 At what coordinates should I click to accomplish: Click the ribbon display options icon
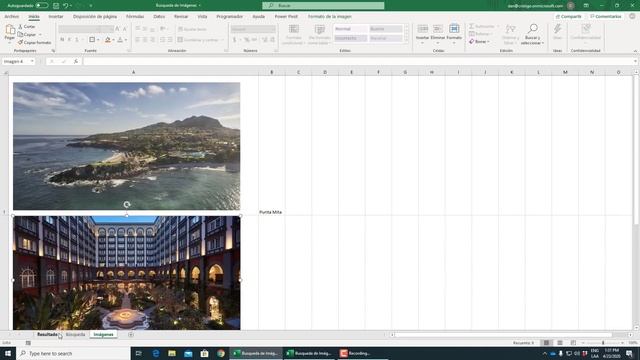point(586,6)
